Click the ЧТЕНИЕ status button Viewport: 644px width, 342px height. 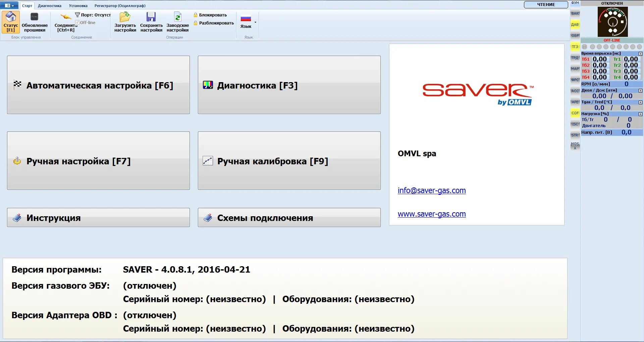[x=546, y=5]
